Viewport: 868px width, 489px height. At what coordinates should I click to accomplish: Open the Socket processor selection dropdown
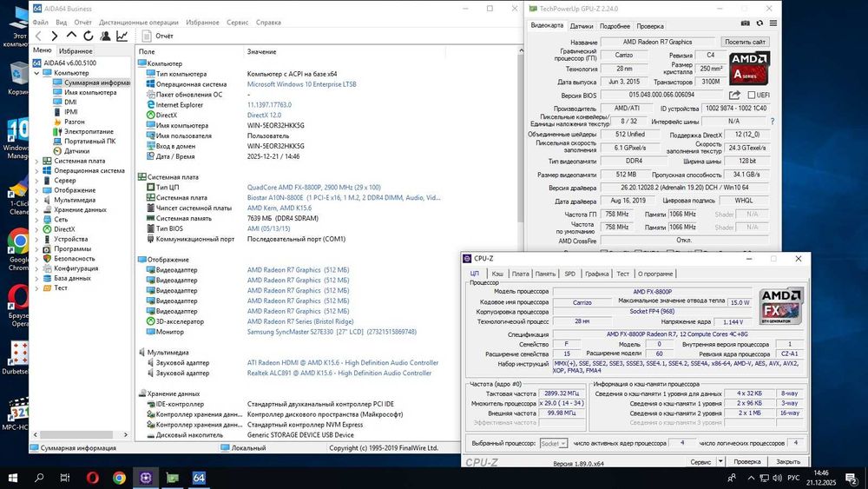[x=554, y=444]
